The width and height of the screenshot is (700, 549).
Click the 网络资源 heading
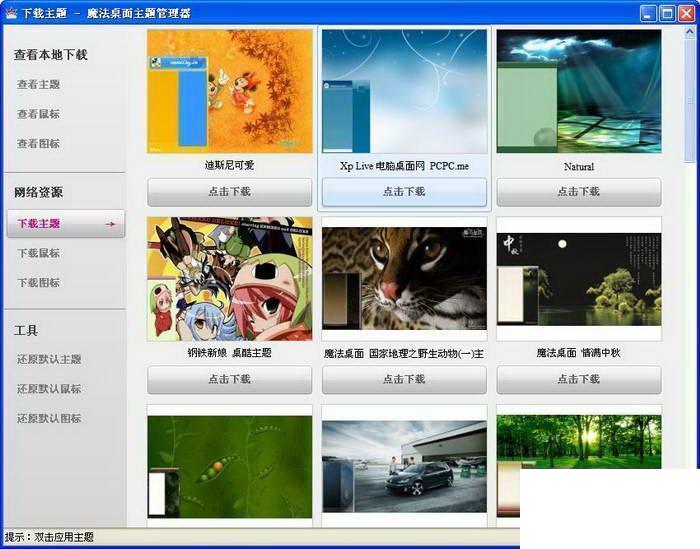pos(38,192)
